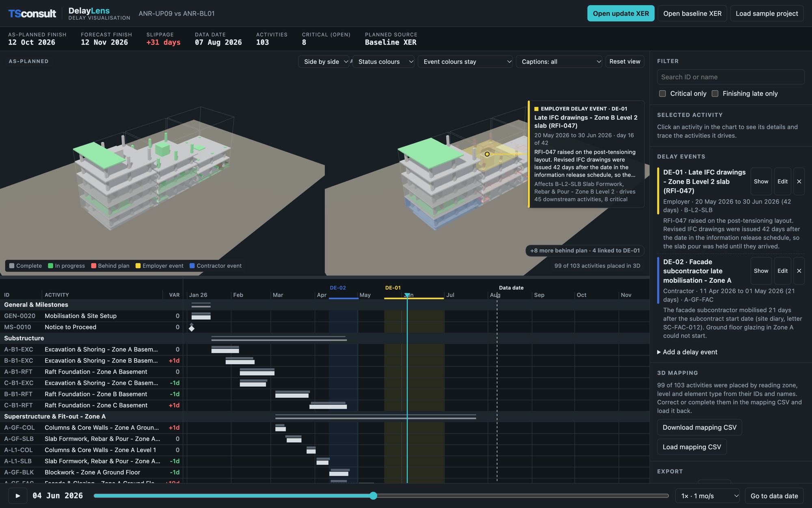The height and width of the screenshot is (508, 812).
Task: Open the Side by side view dropdown
Action: tap(324, 62)
